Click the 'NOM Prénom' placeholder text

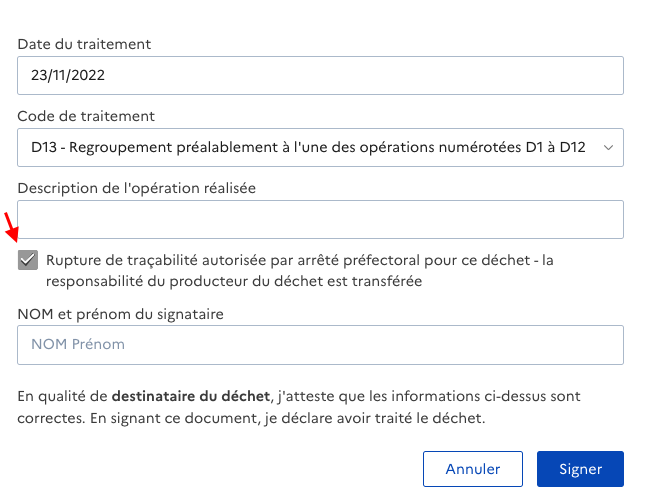pos(78,345)
